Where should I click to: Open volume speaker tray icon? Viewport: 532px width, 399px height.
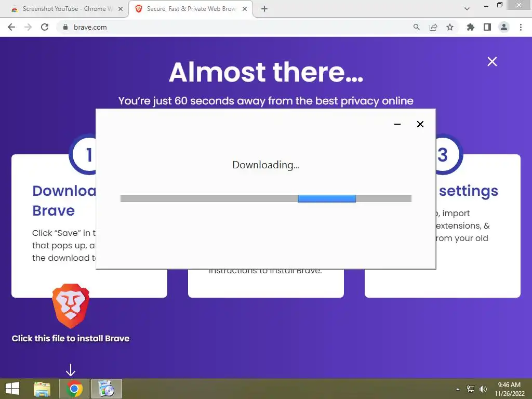[483, 389]
